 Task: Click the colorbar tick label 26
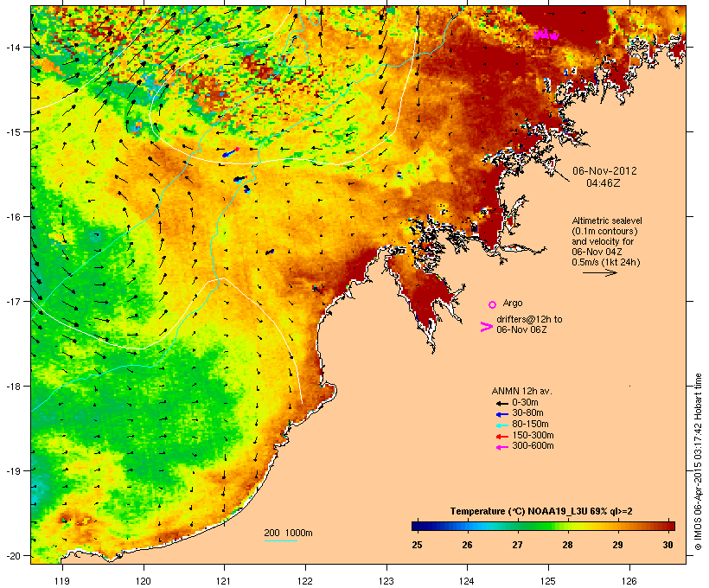pos(467,545)
